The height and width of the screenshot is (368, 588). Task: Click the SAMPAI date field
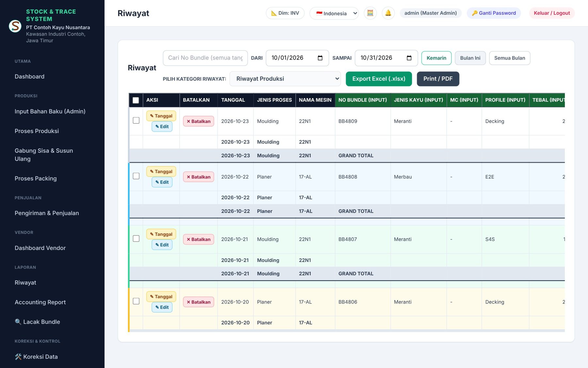tap(386, 58)
